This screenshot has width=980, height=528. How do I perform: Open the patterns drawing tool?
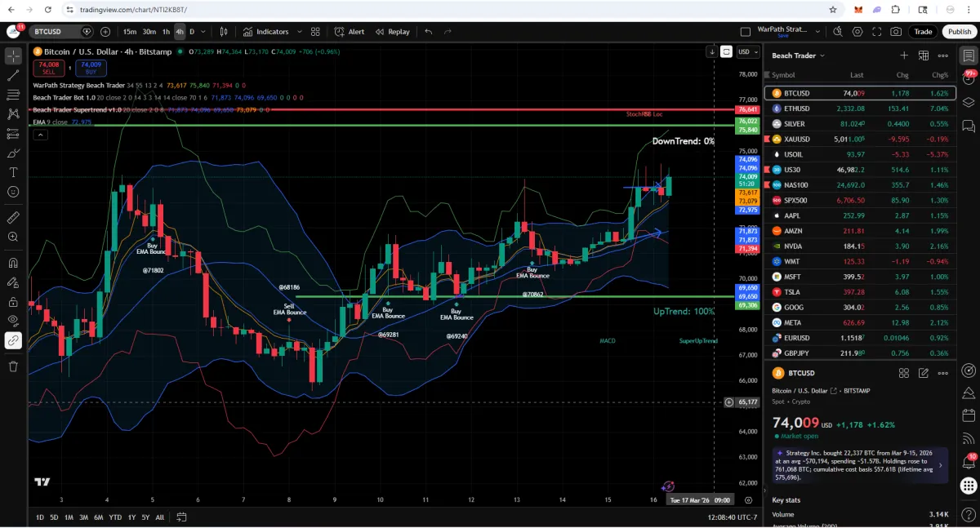point(13,114)
